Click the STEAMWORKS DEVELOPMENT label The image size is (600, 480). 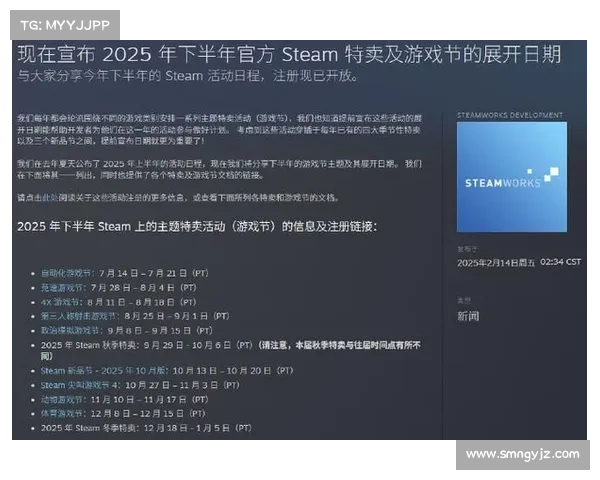point(510,115)
